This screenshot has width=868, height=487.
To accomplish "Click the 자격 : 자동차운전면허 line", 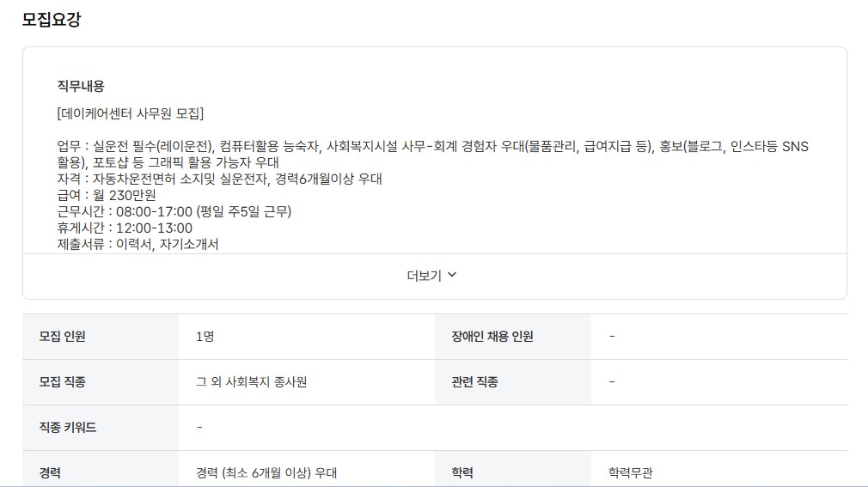I will 219,179.
